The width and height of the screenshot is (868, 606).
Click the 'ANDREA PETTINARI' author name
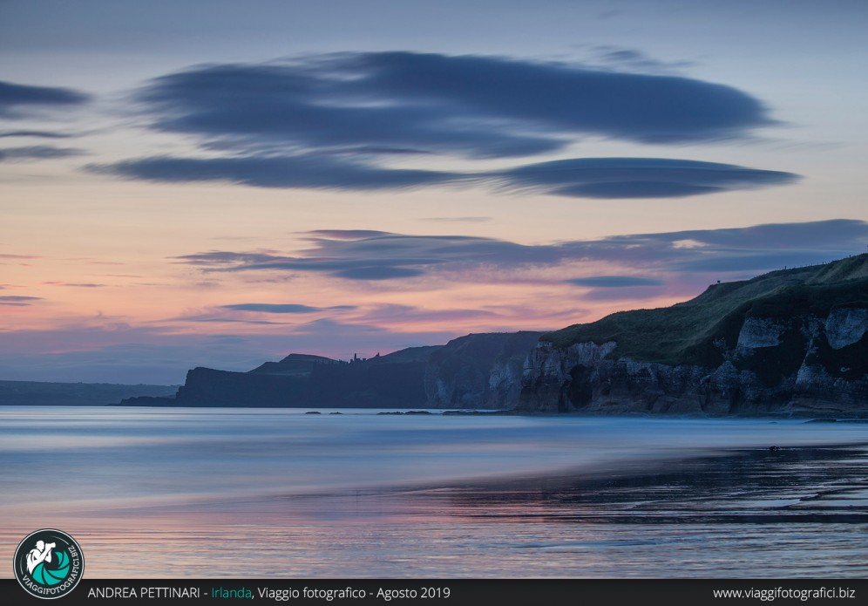tap(144, 593)
